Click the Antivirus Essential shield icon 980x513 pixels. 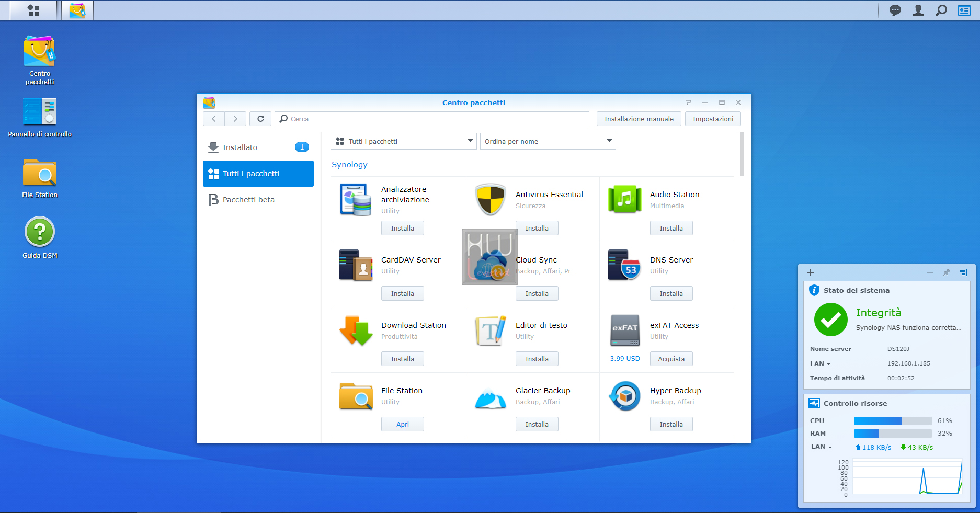tap(490, 200)
